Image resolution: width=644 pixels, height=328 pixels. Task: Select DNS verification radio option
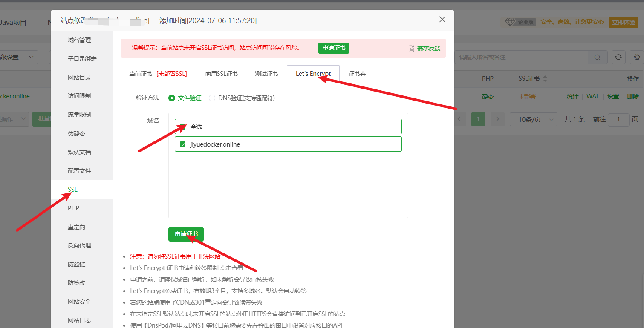pos(212,98)
